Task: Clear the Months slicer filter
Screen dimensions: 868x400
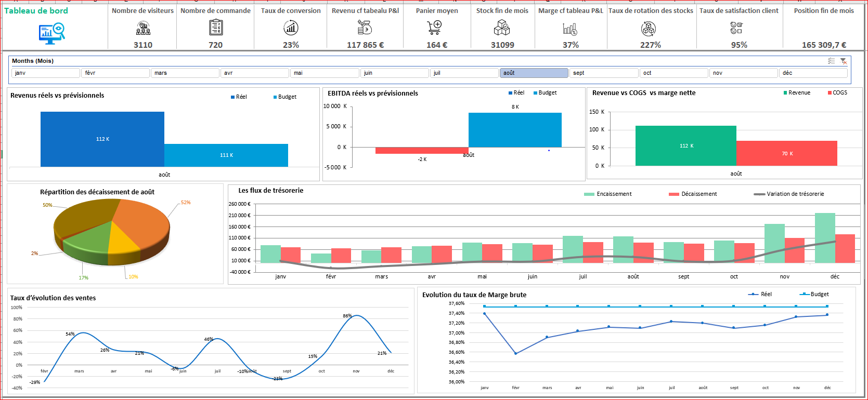Action: pos(844,61)
